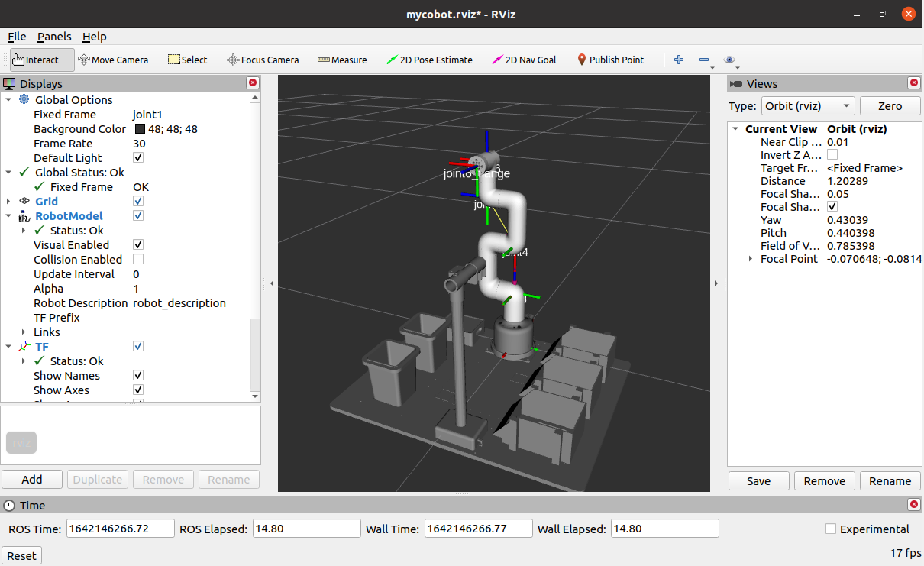Screen dimensions: 924x566
Task: Disable the Default Light checkbox
Action: [x=138, y=158]
